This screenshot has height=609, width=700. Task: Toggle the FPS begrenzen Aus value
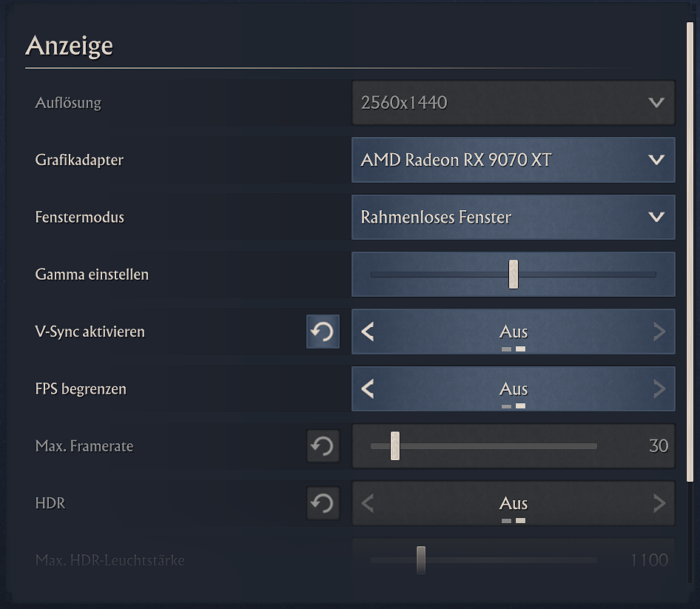[x=514, y=389]
